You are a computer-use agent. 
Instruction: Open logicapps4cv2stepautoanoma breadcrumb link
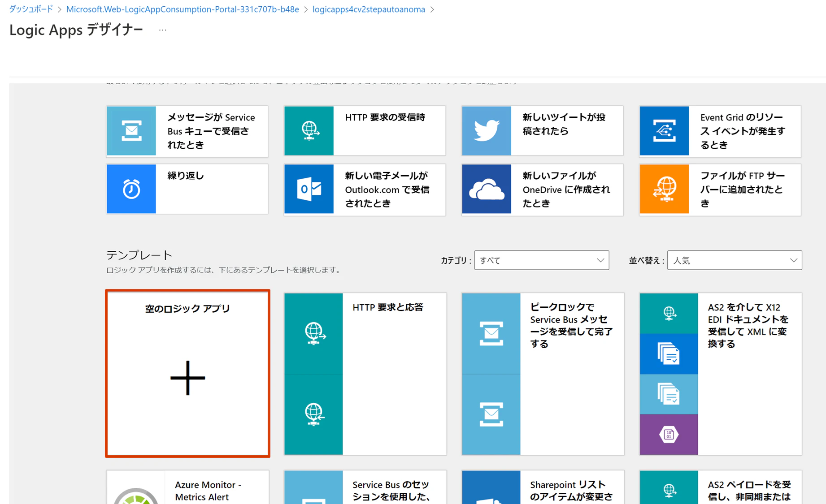tap(369, 9)
